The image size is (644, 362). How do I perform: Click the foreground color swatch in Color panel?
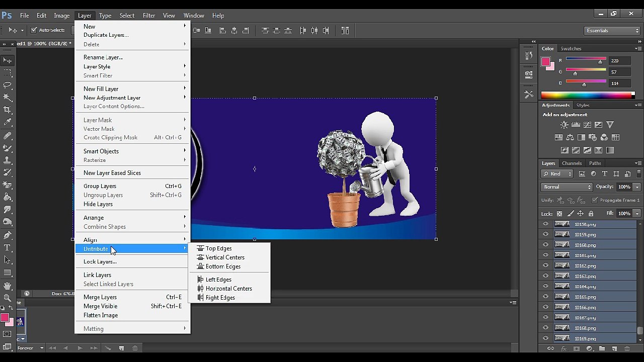545,62
